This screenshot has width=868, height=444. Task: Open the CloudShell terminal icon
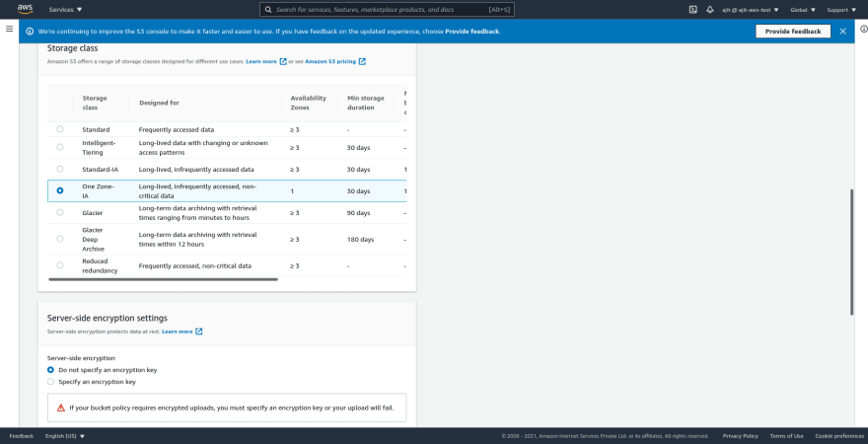[692, 10]
